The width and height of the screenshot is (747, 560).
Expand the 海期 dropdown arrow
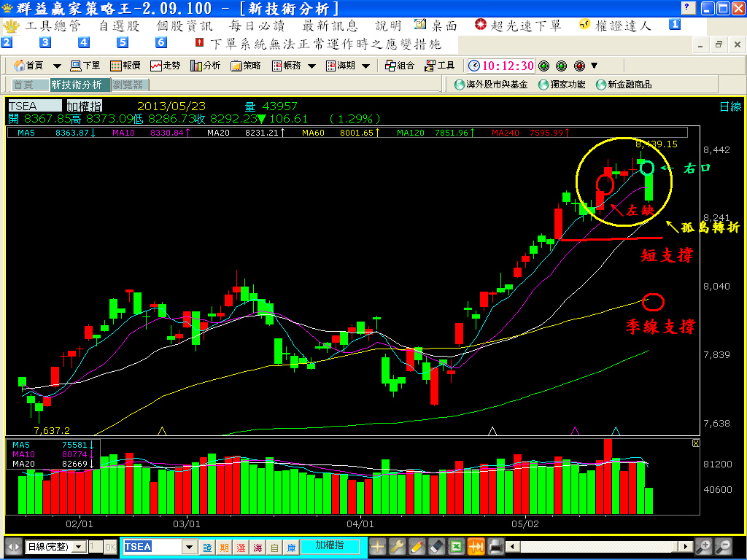(x=366, y=66)
